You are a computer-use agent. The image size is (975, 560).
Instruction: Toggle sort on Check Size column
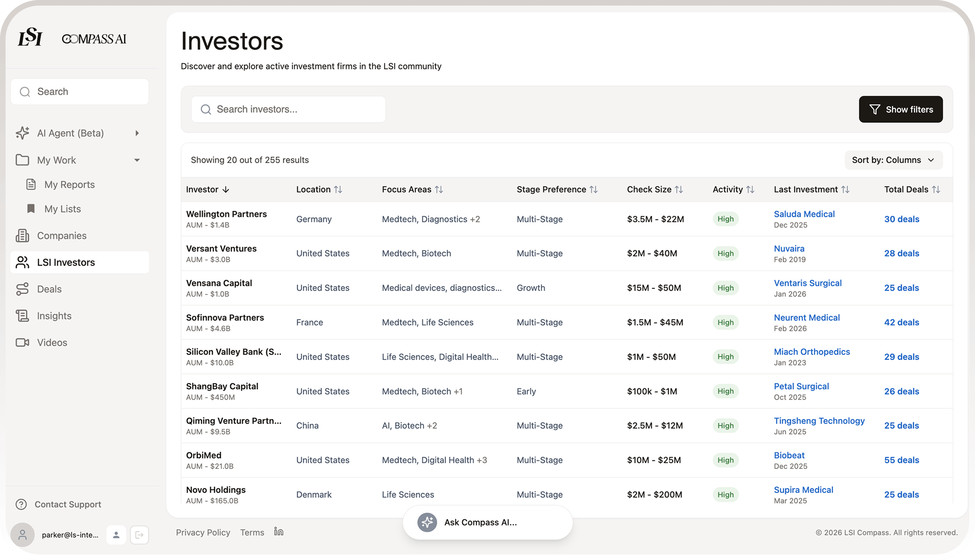pos(679,189)
